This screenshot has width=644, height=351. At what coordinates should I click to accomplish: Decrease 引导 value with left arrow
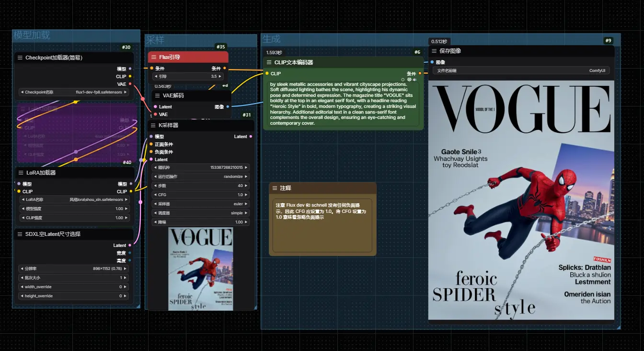click(x=155, y=76)
